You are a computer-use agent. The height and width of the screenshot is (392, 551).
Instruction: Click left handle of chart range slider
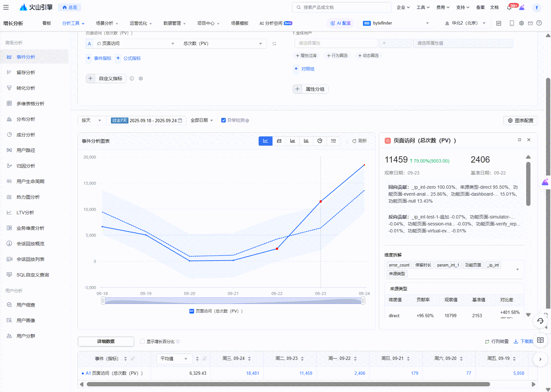point(103,301)
